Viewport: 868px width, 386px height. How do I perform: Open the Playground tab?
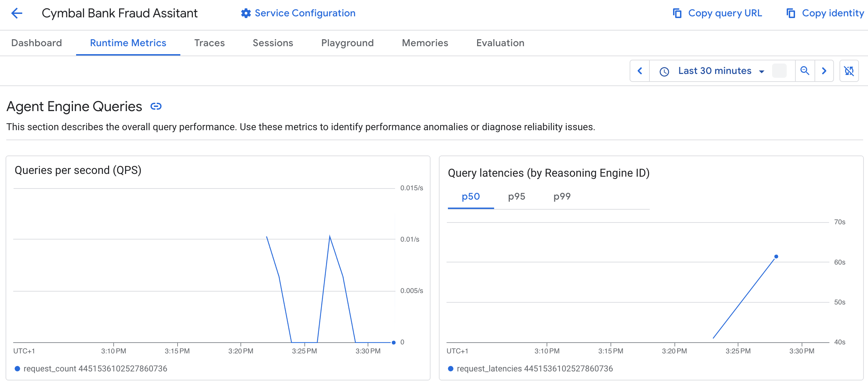click(347, 43)
